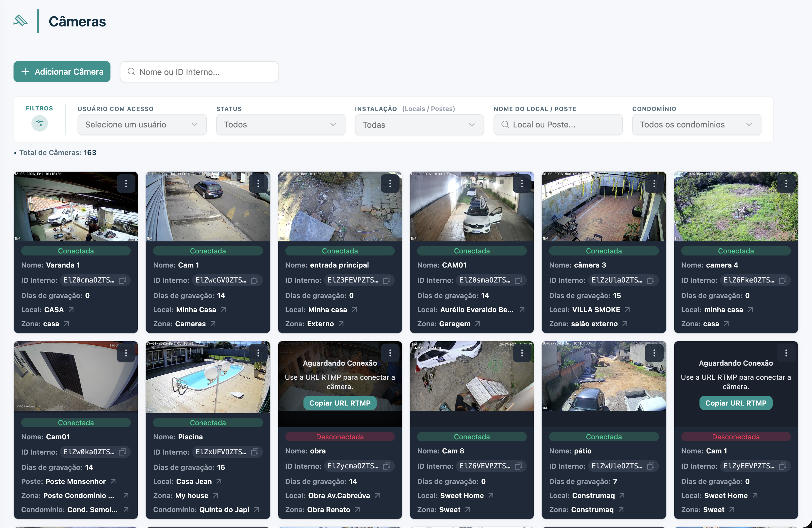
Task: Copy the internal ID of pátio camera
Action: (x=651, y=466)
